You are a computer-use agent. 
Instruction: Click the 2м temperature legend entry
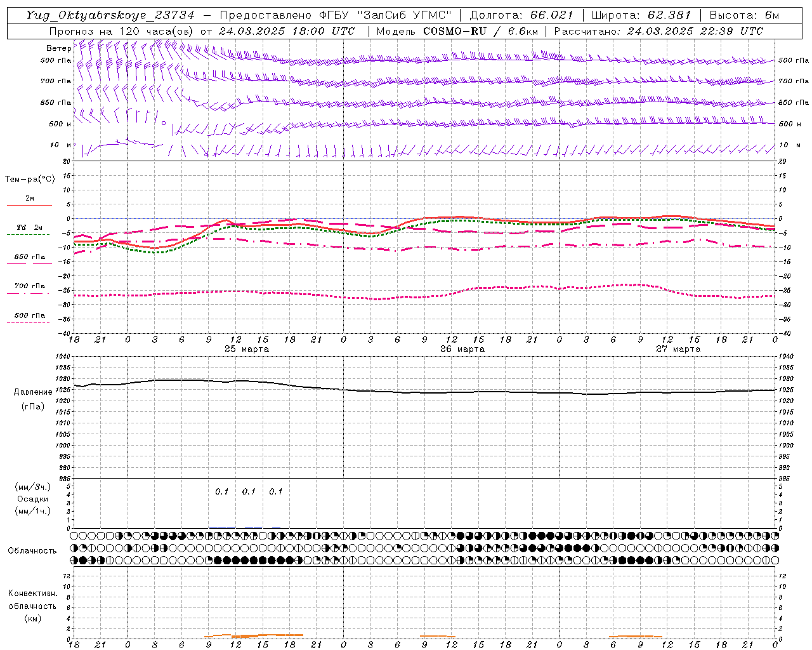pyautogui.click(x=30, y=199)
